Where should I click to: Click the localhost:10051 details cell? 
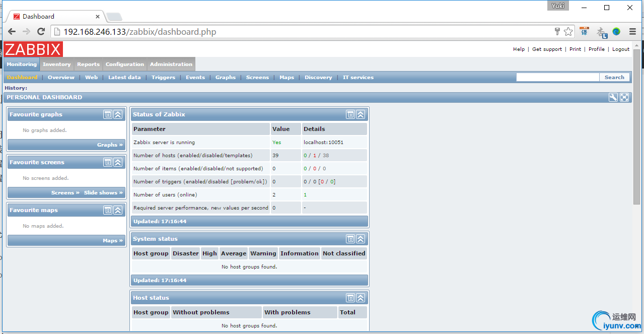[334, 142]
